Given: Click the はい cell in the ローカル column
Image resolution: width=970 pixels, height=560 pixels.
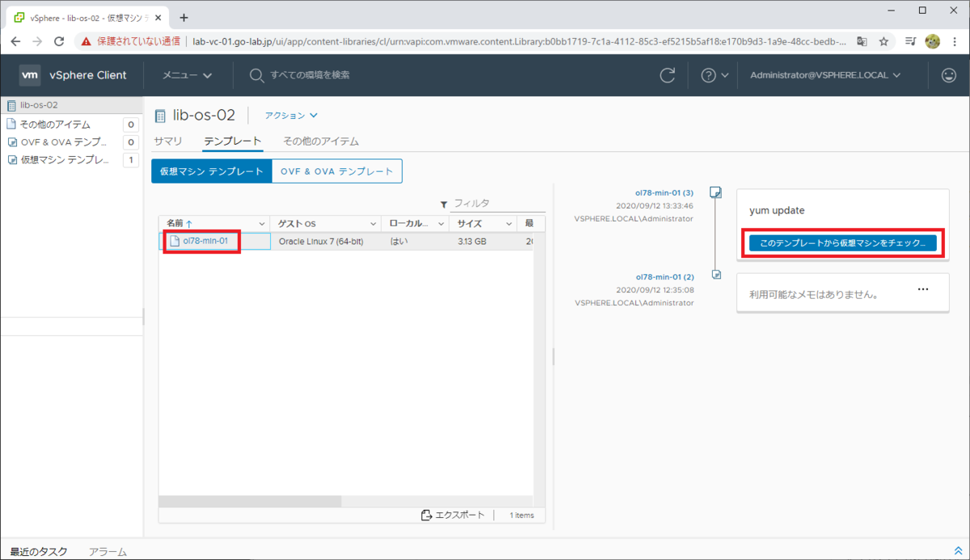Looking at the screenshot, I should pyautogui.click(x=398, y=241).
